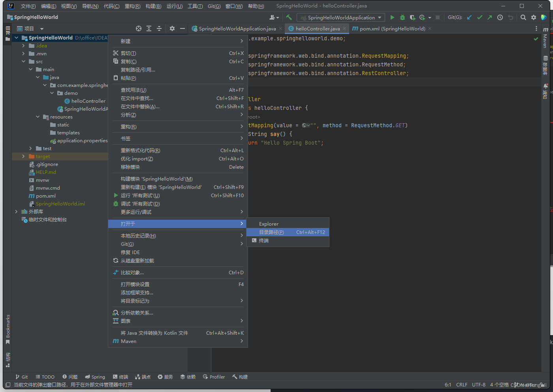Collapse the src folder
This screenshot has width=553, height=392.
(x=23, y=62)
